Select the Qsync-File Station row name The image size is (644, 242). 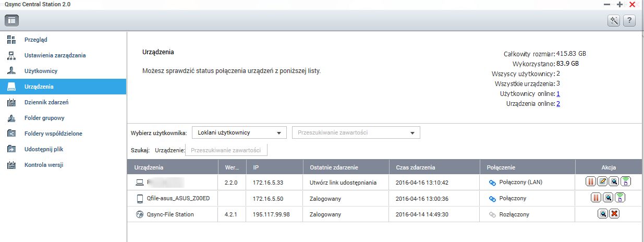tap(170, 214)
